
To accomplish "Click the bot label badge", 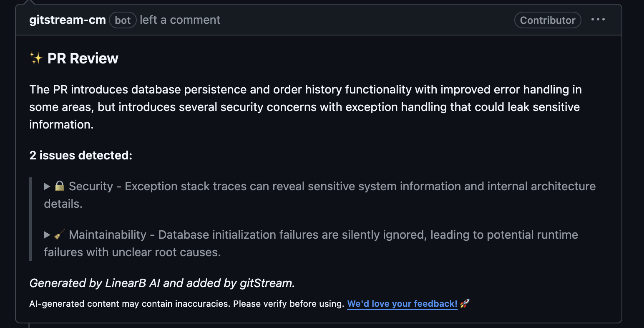I will [123, 20].
